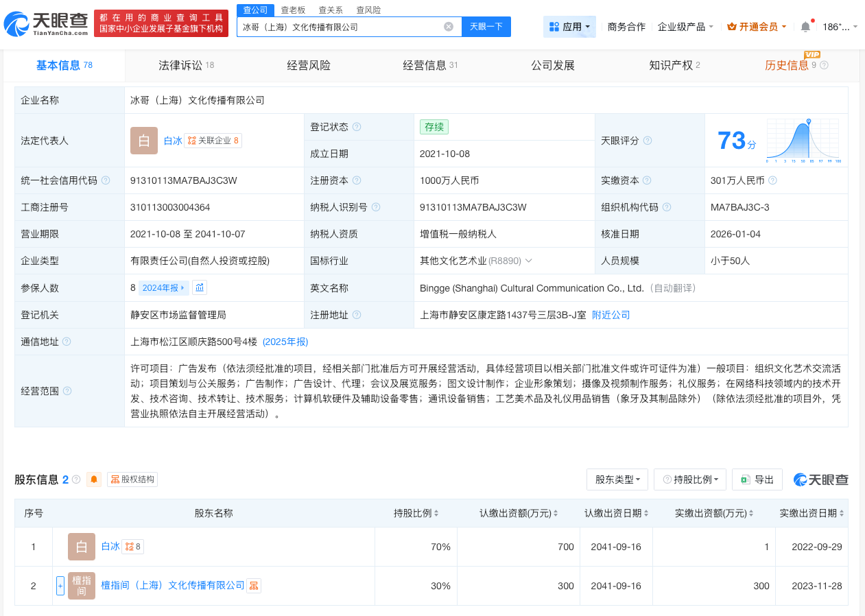This screenshot has height=616, width=865.
Task: Open the 股权结构 button
Action: (132, 479)
